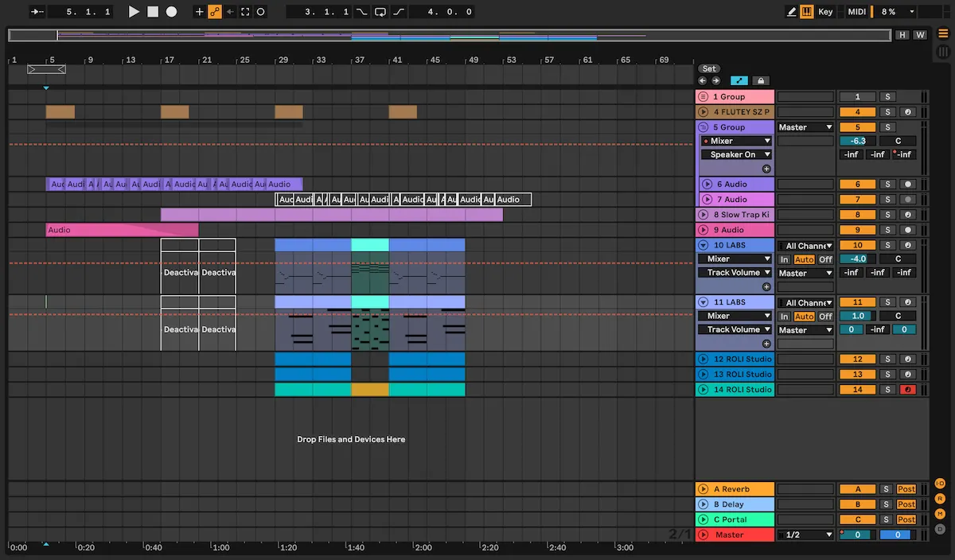Viewport: 955px width, 560px height.
Task: Click the Capture MIDI bracket icon
Action: 245,12
